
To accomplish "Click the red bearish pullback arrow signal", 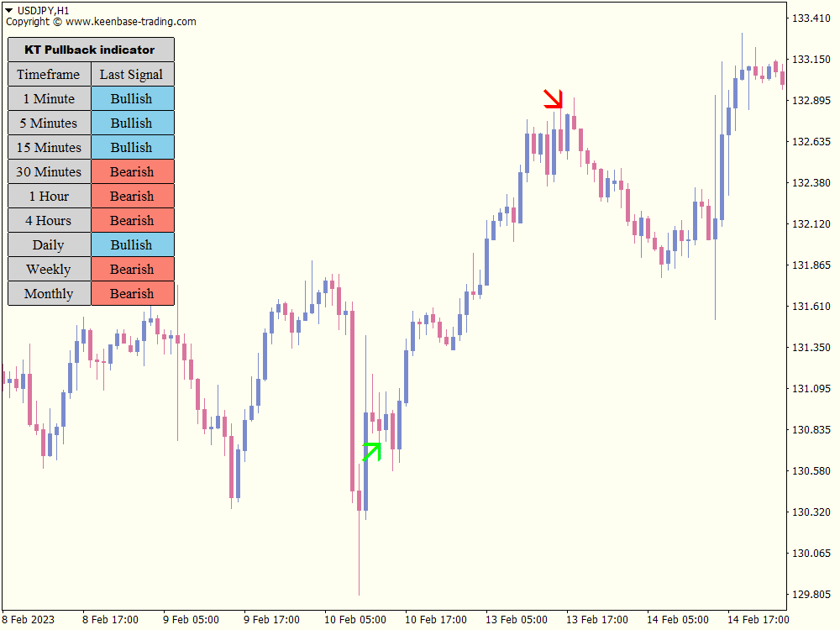I will [x=554, y=100].
